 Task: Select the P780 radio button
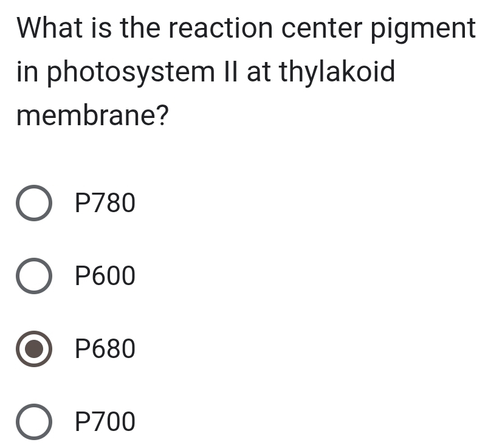tap(34, 202)
